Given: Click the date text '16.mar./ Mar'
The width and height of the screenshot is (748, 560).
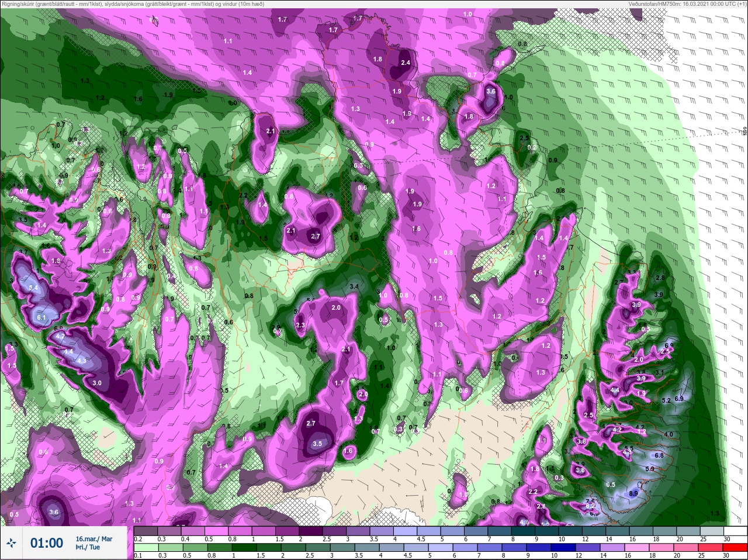Looking at the screenshot, I should (93, 539).
